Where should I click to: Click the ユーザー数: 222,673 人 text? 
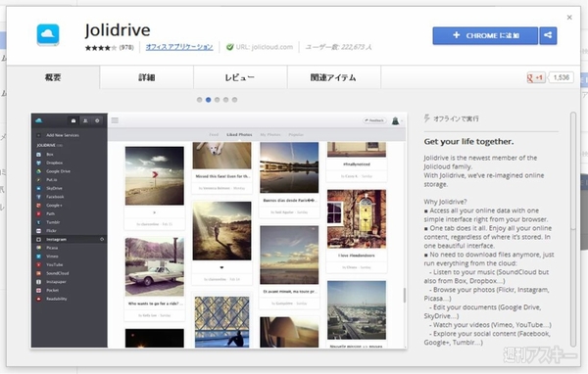pos(338,47)
